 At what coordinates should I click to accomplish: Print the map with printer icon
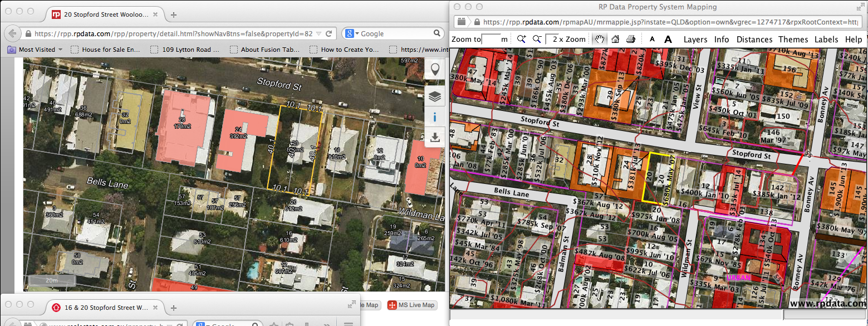[x=630, y=39]
